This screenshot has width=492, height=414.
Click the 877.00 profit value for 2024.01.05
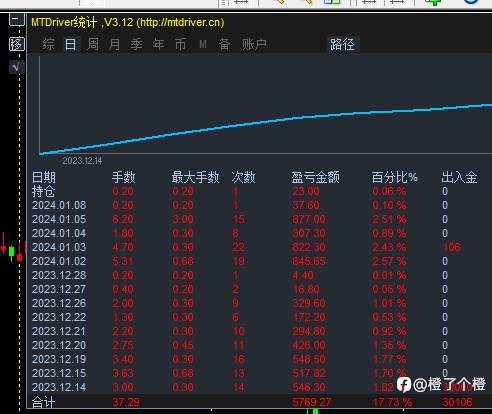pos(309,219)
